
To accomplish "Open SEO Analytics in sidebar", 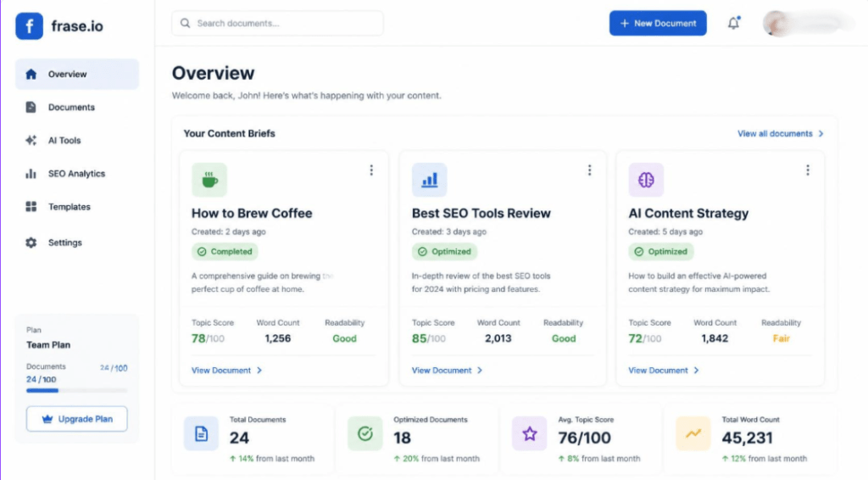I will 77,174.
